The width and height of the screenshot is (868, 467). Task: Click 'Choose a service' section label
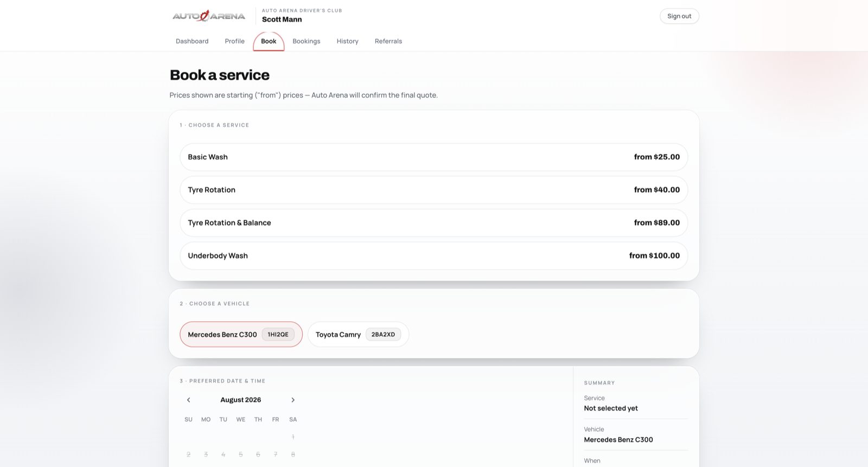tap(214, 125)
